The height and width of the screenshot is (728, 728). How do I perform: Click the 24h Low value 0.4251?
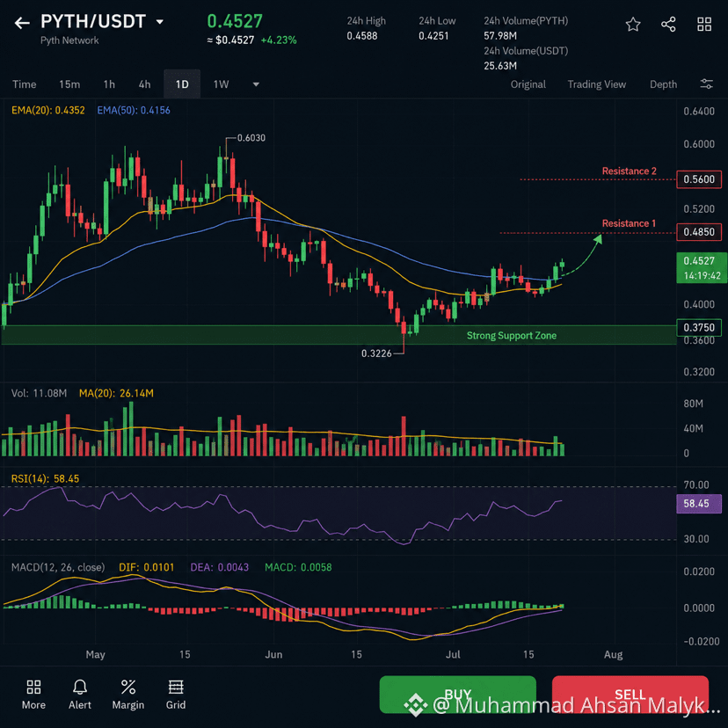point(433,36)
